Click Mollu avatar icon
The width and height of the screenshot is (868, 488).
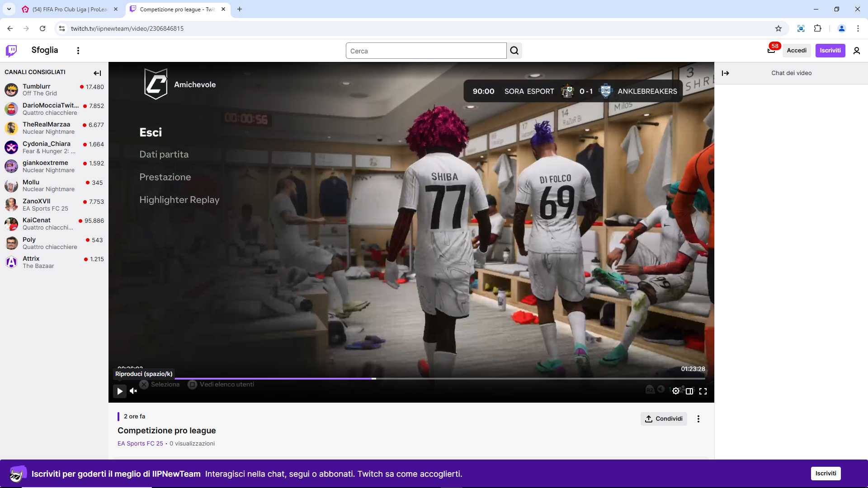tap(11, 186)
